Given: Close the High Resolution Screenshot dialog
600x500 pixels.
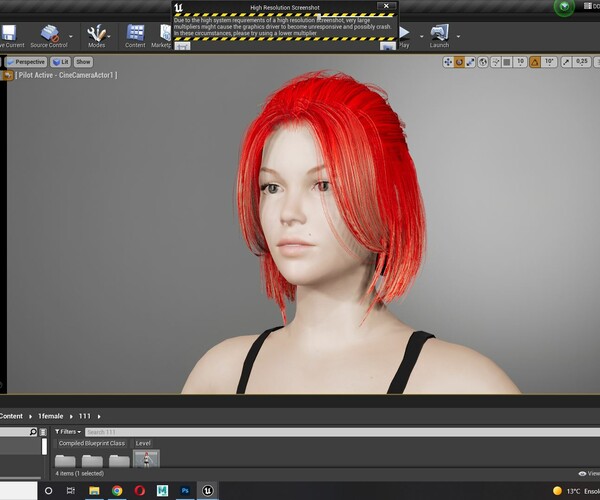Looking at the screenshot, I should point(386,6).
